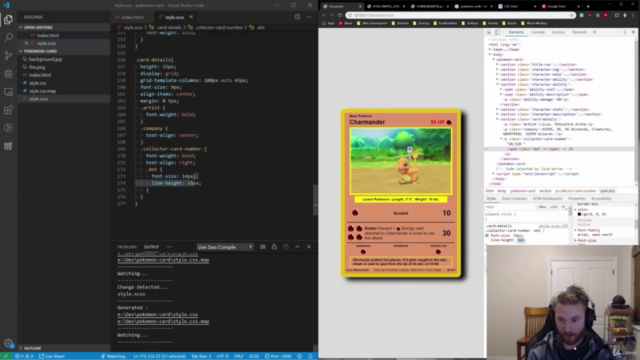Open the Network tab in DevTools
The width and height of the screenshot is (640, 360).
coord(579,32)
